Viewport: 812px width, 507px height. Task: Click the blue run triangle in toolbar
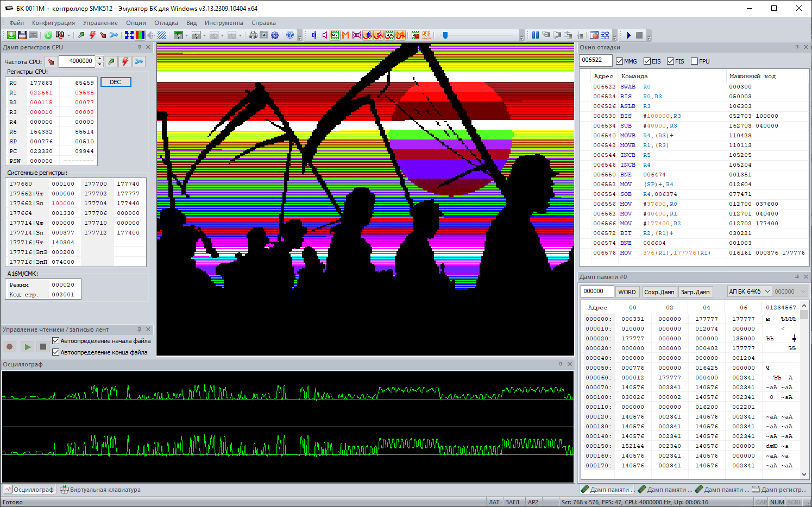pyautogui.click(x=628, y=35)
